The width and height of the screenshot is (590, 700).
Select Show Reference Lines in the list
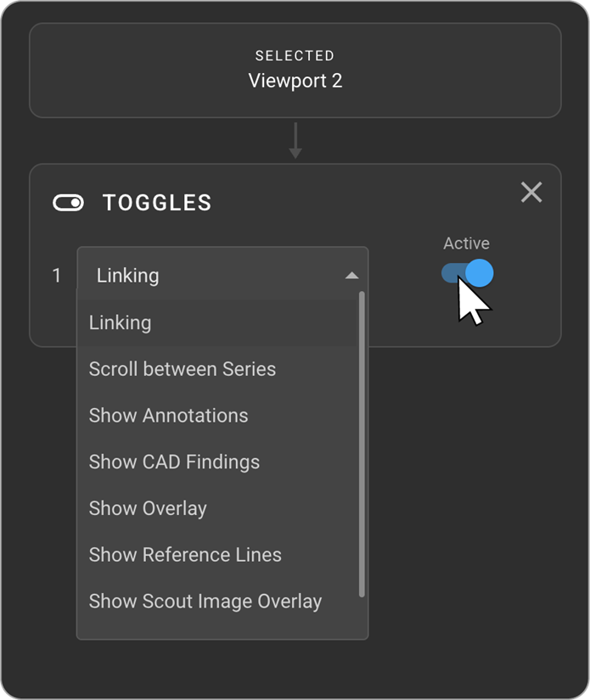click(185, 555)
